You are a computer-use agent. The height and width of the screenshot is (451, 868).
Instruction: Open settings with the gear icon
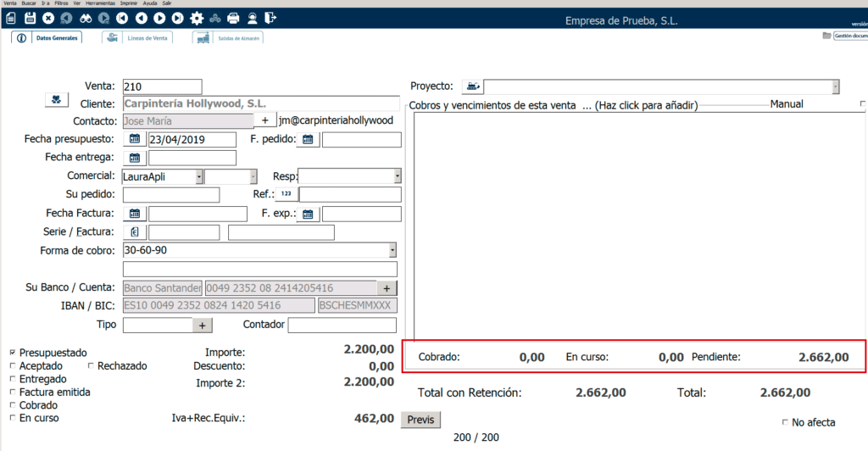197,18
